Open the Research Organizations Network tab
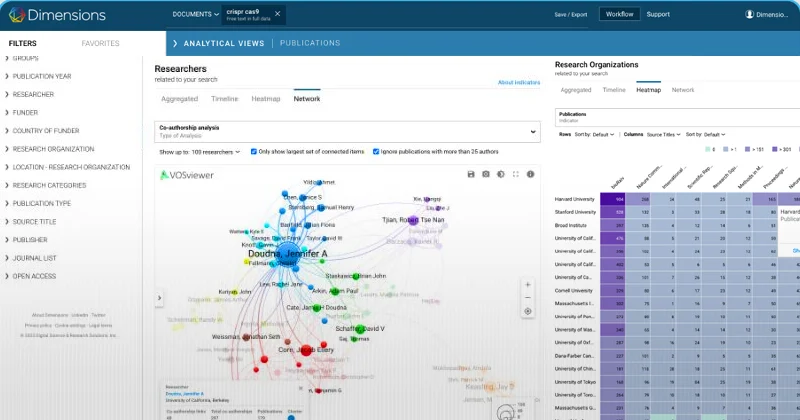 (x=683, y=90)
